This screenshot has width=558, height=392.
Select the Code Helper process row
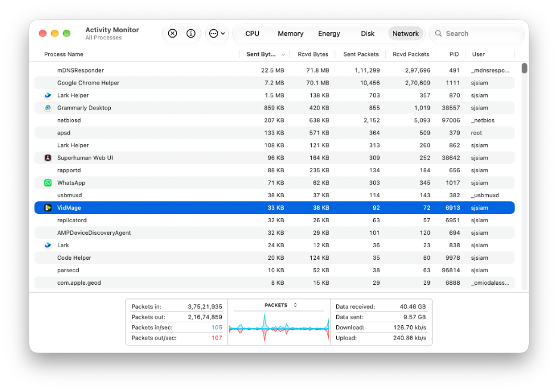[x=274, y=257]
